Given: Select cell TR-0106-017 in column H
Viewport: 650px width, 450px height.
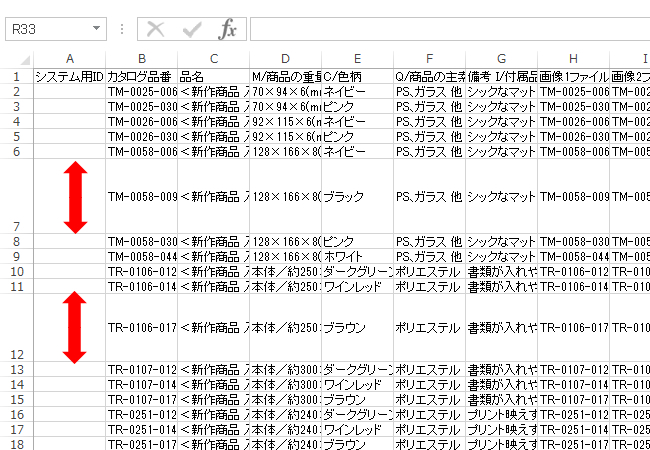Looking at the screenshot, I should pyautogui.click(x=574, y=328).
